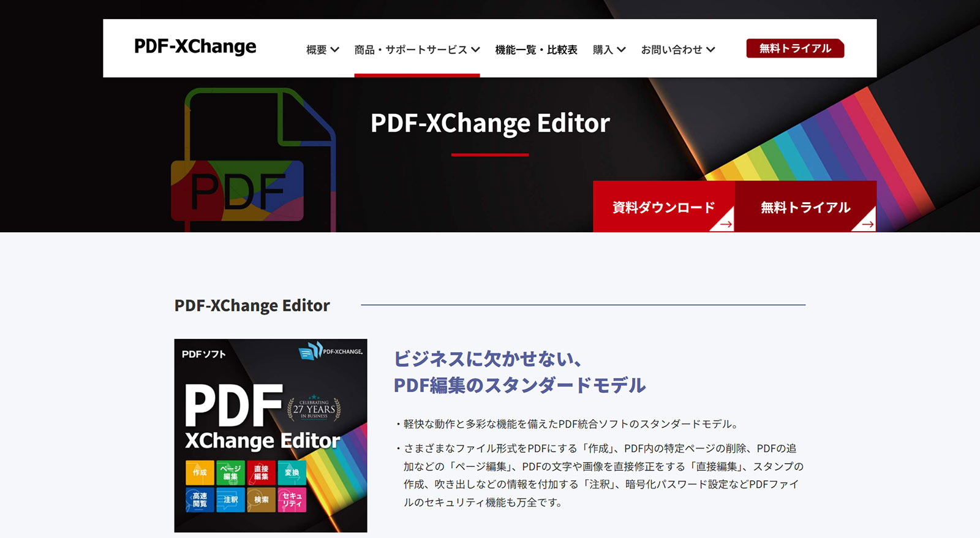This screenshot has width=980, height=538.
Task: Click the bullet starting with 軽快な動作と多彩な機能
Action: (567, 424)
